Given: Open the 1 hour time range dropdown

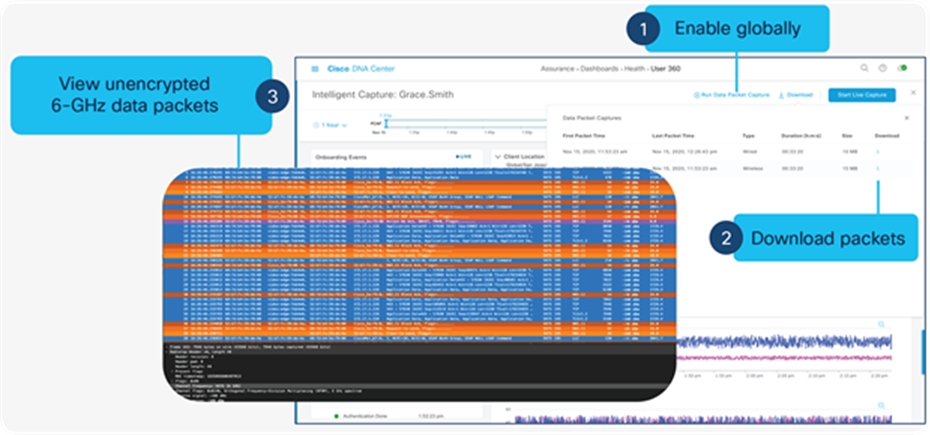Looking at the screenshot, I should pos(329,125).
